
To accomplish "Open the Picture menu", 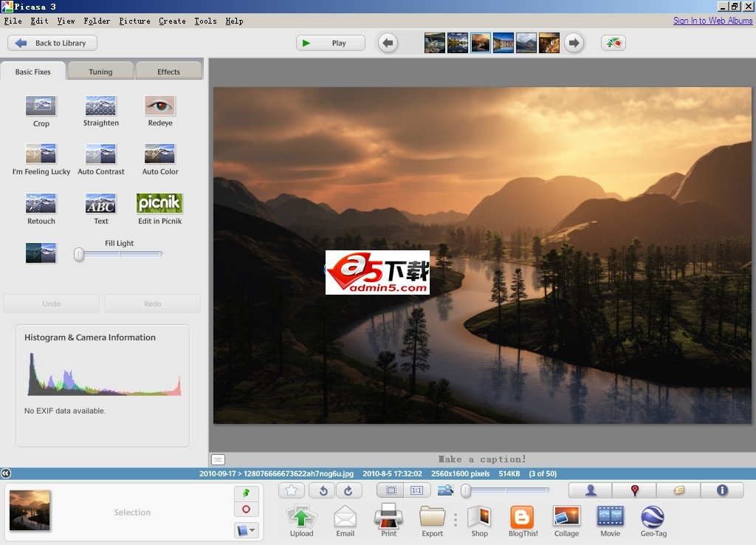I will pyautogui.click(x=134, y=21).
